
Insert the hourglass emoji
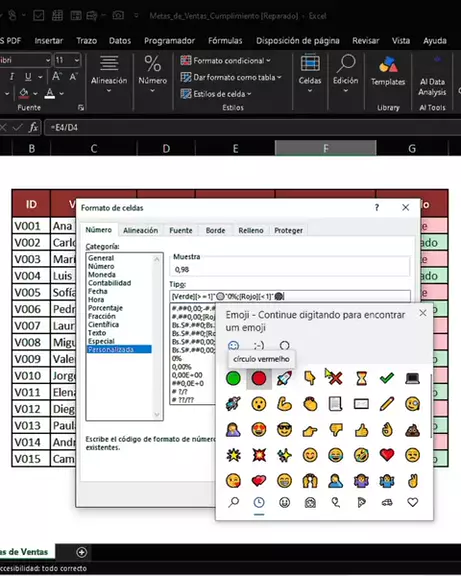point(361,378)
